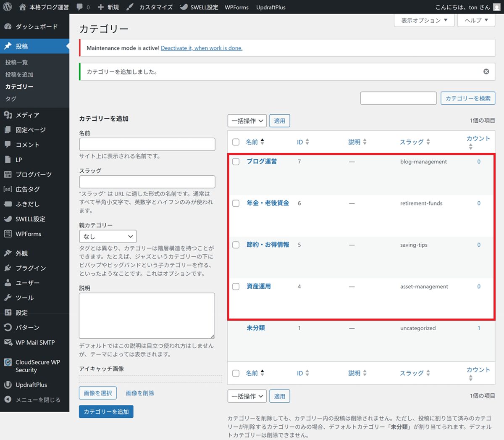Open the Plugins menu in sidebar

point(30,268)
